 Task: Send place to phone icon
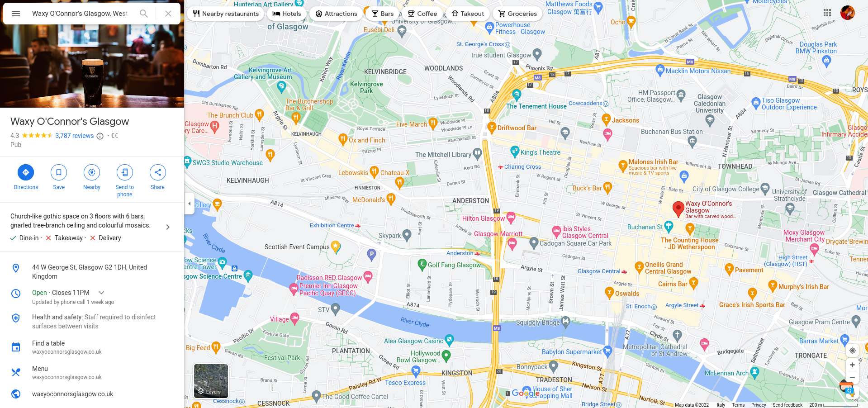point(125,172)
